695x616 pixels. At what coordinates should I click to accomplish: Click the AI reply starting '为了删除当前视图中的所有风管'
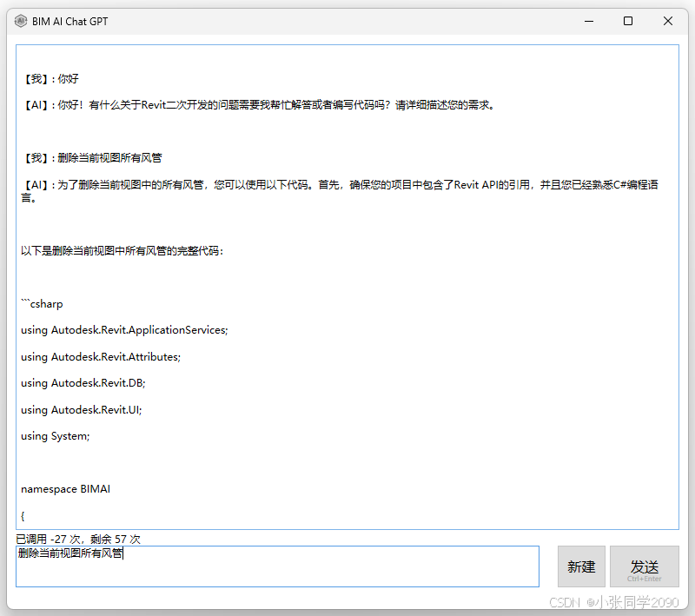[340, 191]
